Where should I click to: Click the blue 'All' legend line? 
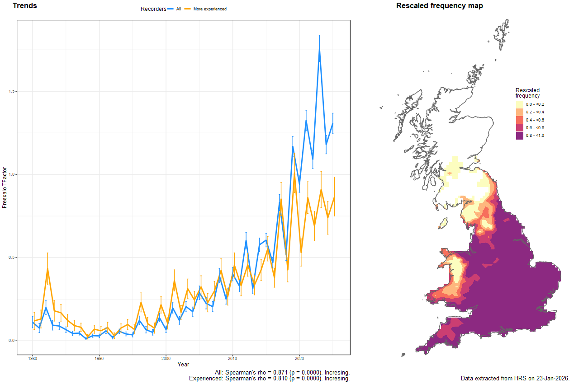pyautogui.click(x=171, y=9)
